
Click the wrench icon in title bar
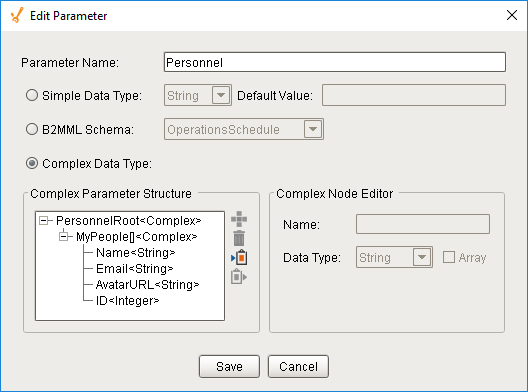point(16,15)
